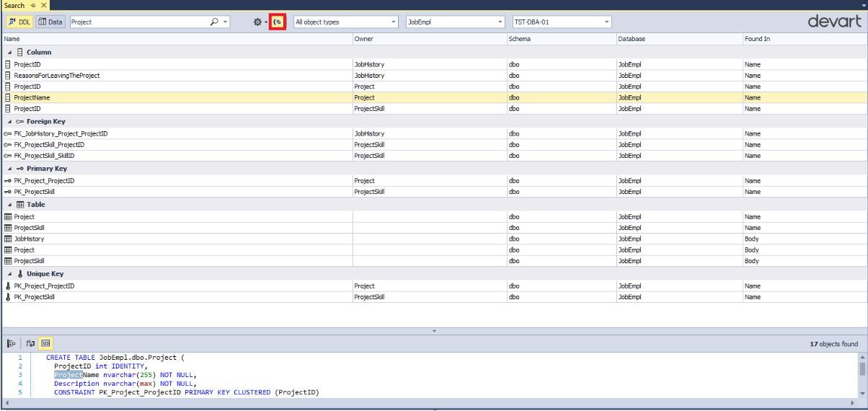Click the Unique Key group header icon
868x411 pixels.
click(19, 274)
